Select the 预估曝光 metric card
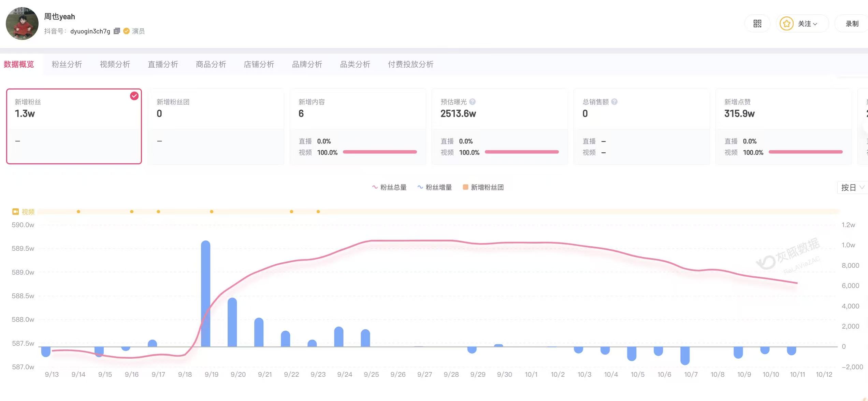The height and width of the screenshot is (401, 868). tap(500, 126)
